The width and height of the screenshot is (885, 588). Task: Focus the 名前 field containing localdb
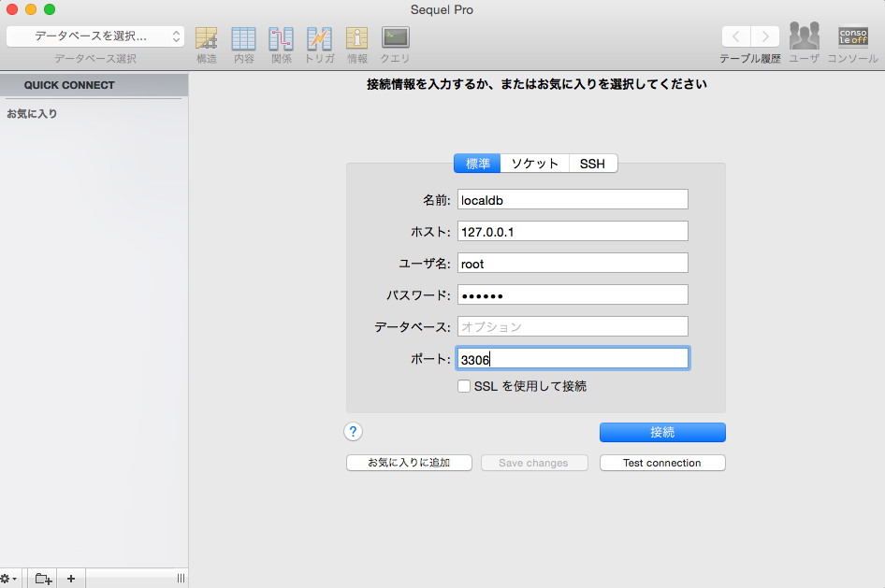tap(573, 199)
